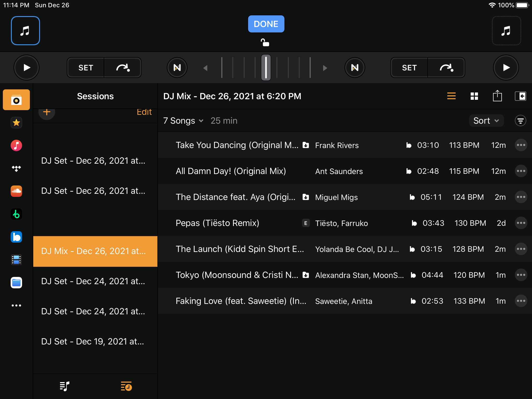This screenshot has width=532, height=399.
Task: Open Files folder source
Action: tap(16, 283)
